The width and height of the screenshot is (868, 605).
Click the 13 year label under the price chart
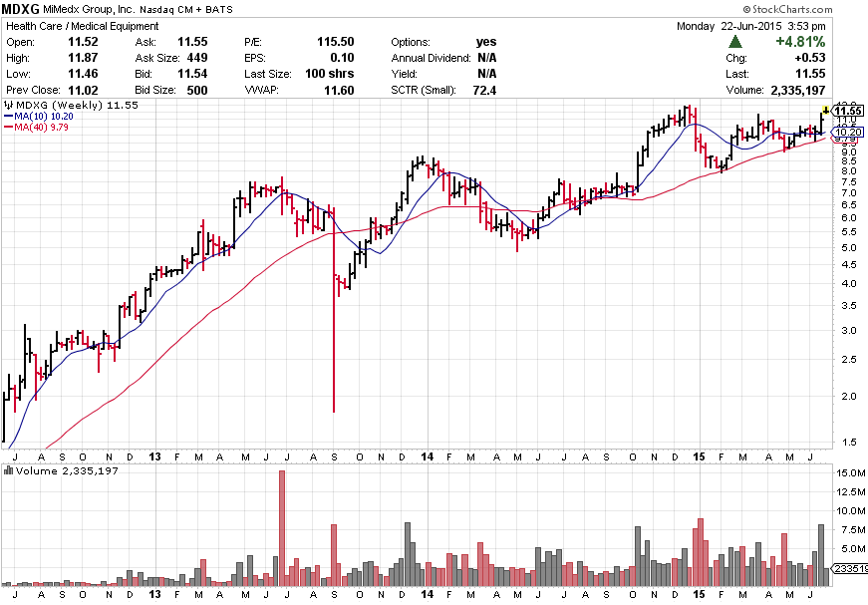pos(155,456)
